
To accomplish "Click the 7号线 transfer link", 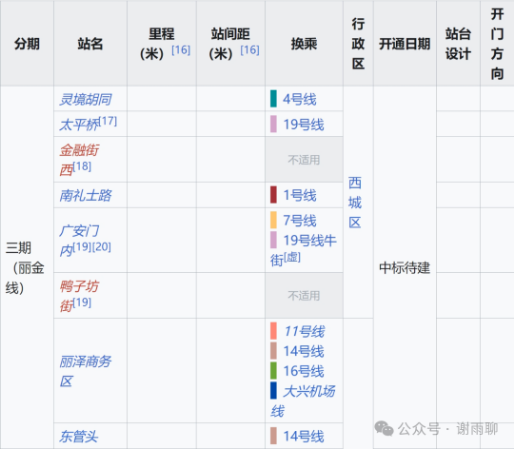I will pyautogui.click(x=299, y=221).
